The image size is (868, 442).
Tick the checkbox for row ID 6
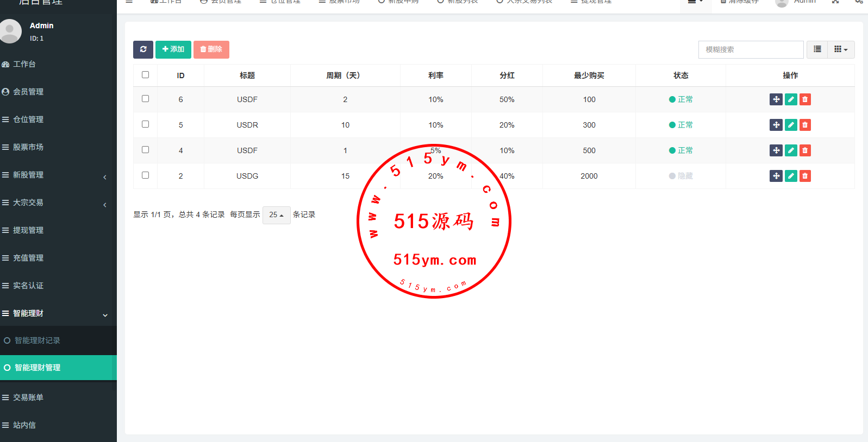tap(145, 99)
